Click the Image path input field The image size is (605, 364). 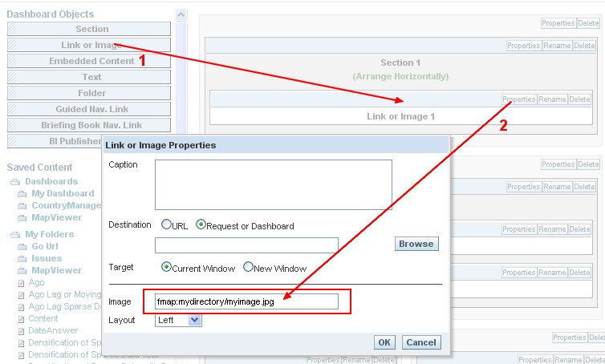click(246, 301)
